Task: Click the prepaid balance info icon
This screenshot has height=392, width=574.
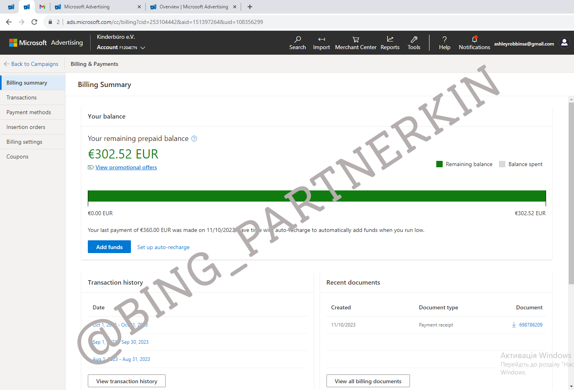Action: tap(194, 139)
